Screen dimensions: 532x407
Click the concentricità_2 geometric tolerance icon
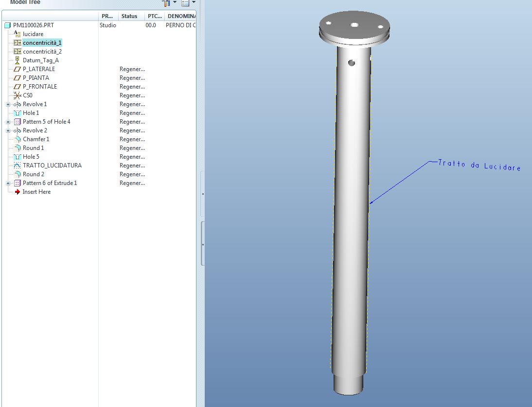(x=18, y=51)
